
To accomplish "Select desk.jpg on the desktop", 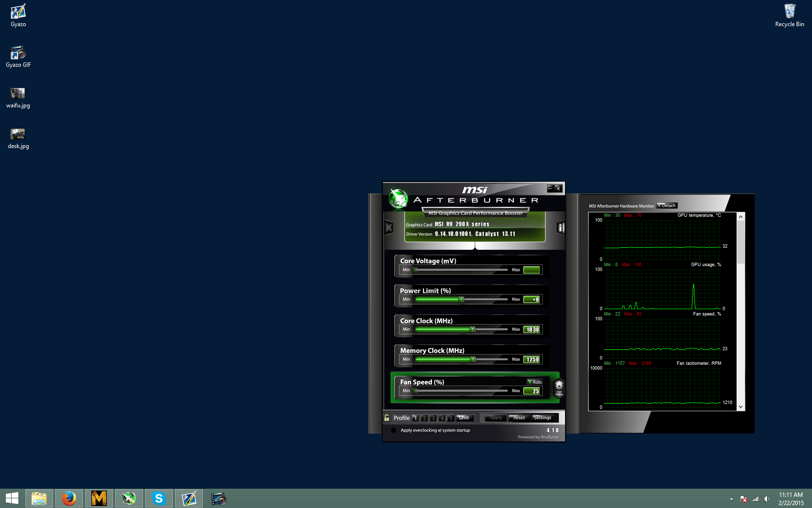I will [x=18, y=138].
